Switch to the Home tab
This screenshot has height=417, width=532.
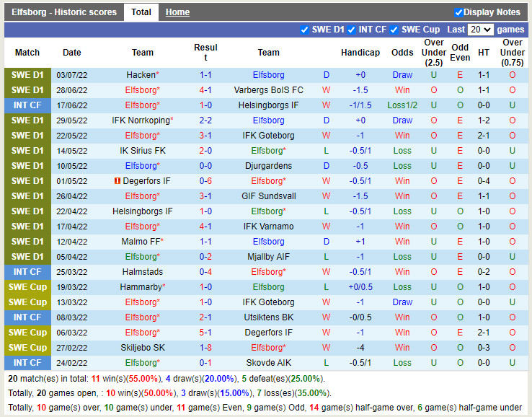[177, 12]
